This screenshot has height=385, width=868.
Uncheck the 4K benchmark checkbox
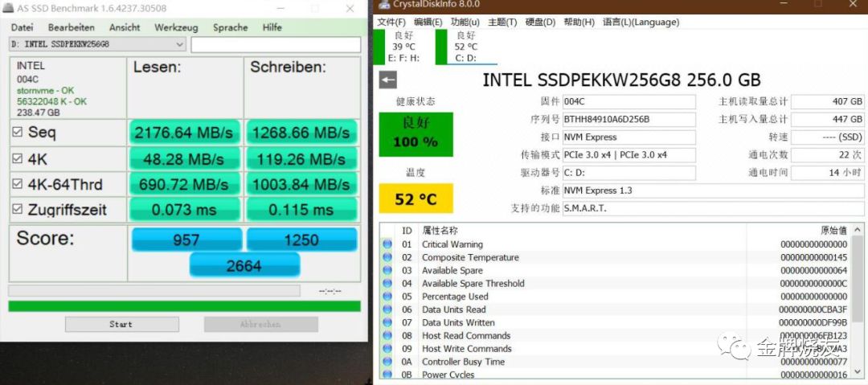tap(17, 159)
